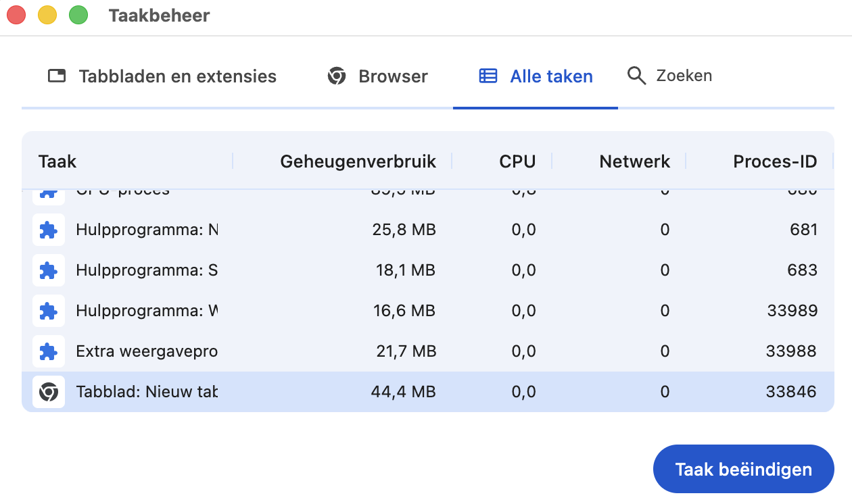
Task: Click the puzzle icon beside Hulpprogramma: N row
Action: (x=48, y=230)
